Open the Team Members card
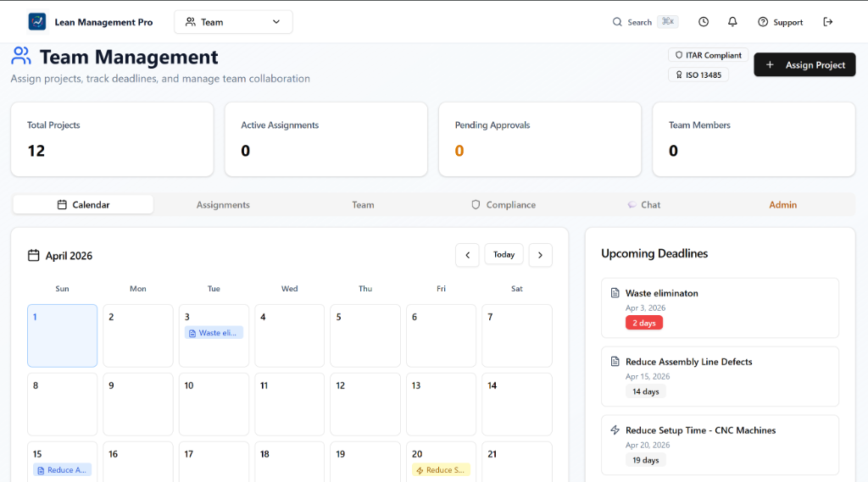This screenshot has height=482, width=868. coord(754,139)
